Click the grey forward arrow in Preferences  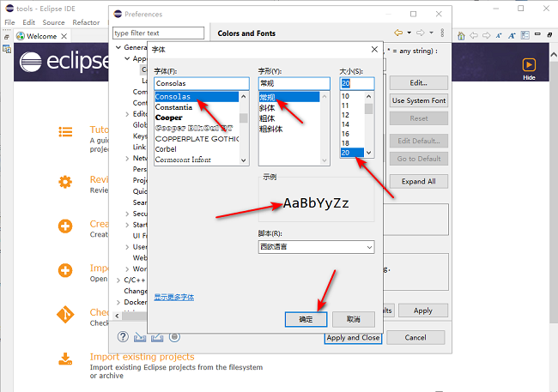coord(421,33)
